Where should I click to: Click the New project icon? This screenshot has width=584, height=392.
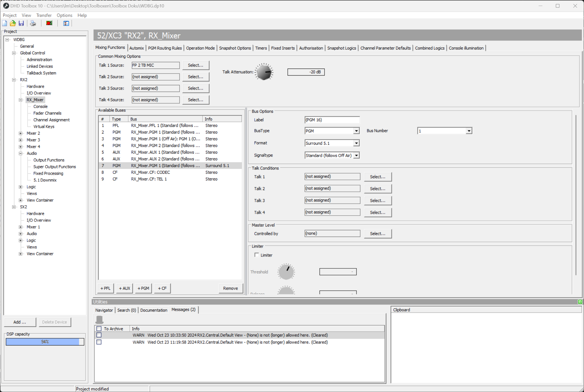[x=5, y=23]
